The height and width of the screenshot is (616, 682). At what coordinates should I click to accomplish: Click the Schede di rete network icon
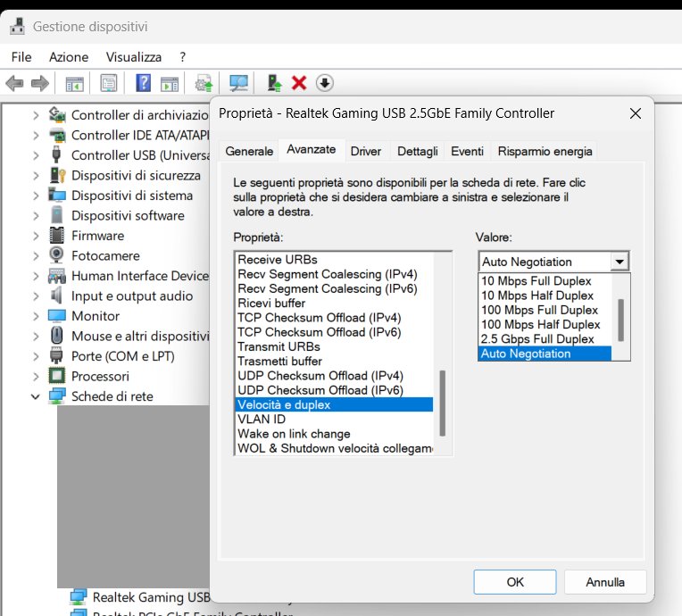(x=57, y=396)
